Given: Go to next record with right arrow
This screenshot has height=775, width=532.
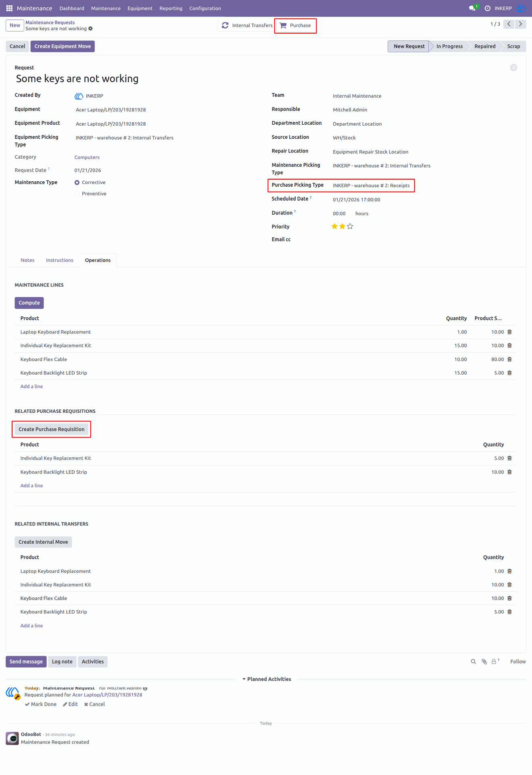Looking at the screenshot, I should tap(521, 24).
